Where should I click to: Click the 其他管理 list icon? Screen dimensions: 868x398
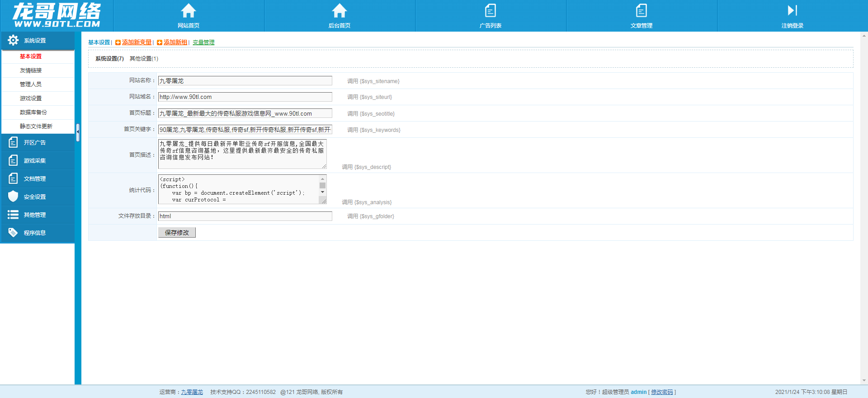click(13, 215)
